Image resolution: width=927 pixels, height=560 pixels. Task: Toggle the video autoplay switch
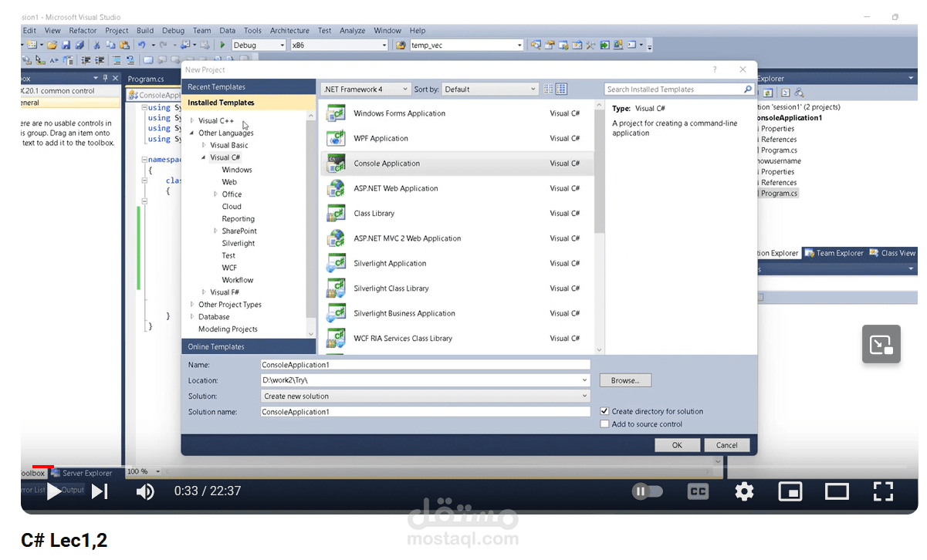pyautogui.click(x=648, y=491)
